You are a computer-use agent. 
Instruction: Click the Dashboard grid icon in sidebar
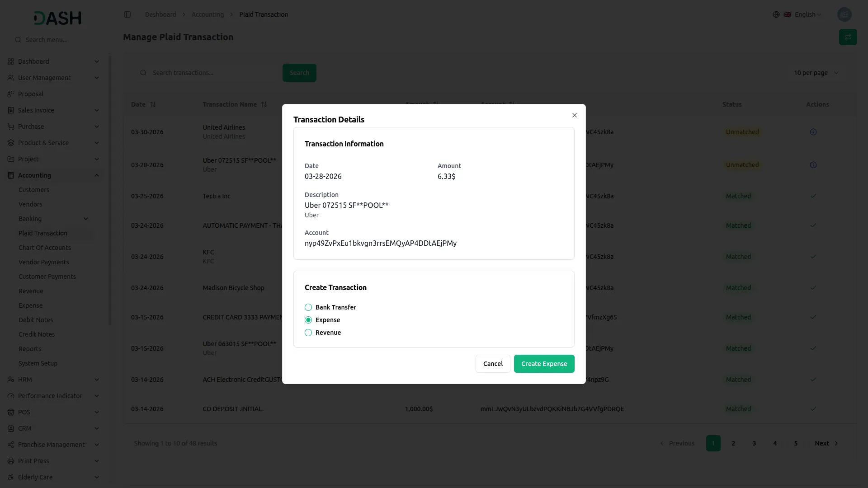click(x=11, y=61)
